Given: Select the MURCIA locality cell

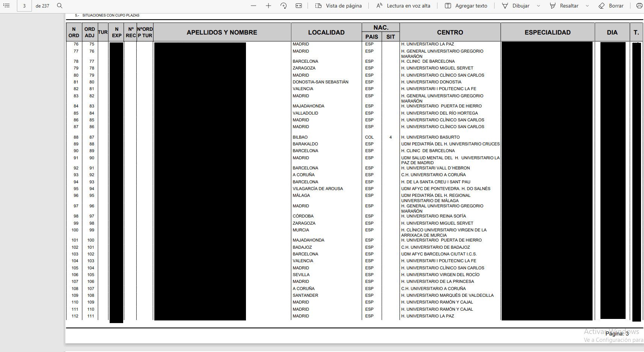Looking at the screenshot, I should 301,230.
